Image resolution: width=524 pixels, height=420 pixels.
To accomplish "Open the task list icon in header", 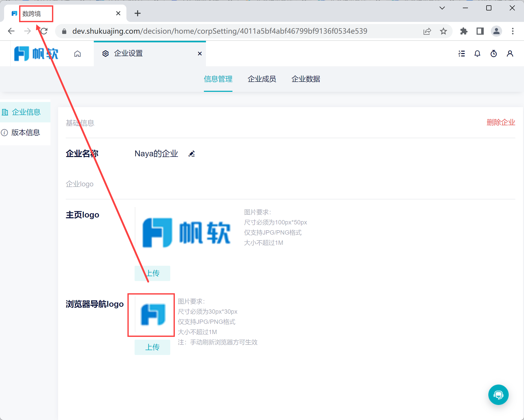I will pos(462,54).
